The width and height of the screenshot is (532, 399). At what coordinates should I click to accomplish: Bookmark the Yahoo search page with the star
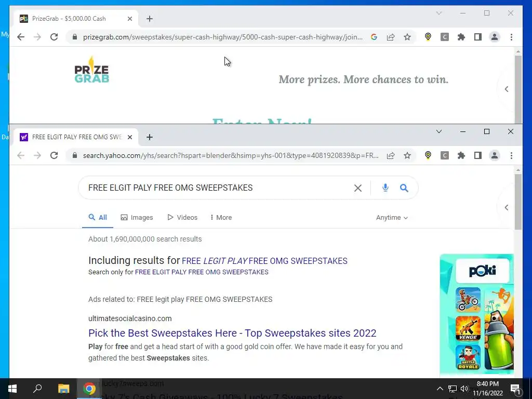click(x=407, y=155)
